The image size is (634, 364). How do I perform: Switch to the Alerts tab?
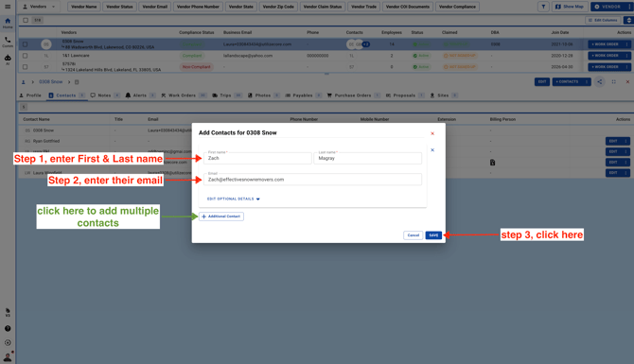140,95
